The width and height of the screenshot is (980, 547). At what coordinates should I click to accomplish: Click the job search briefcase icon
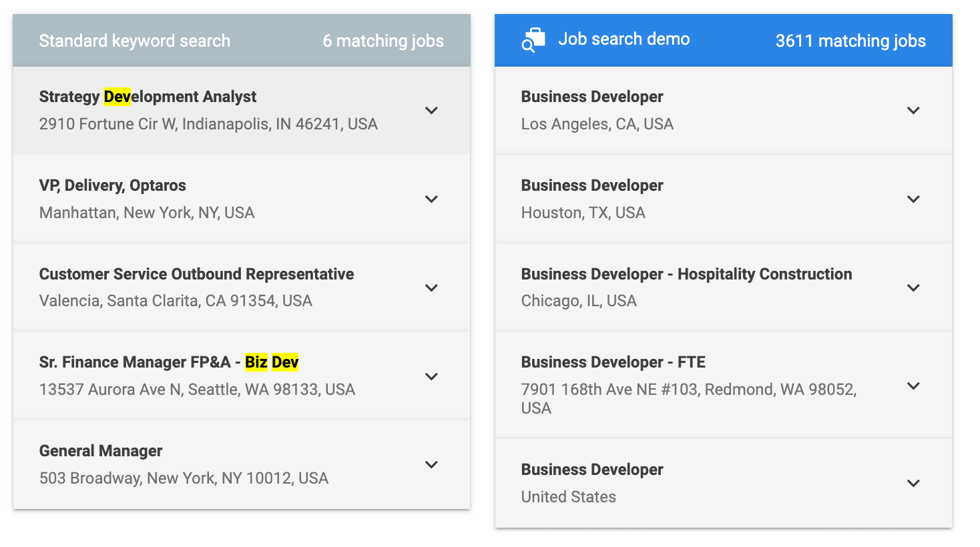[533, 40]
